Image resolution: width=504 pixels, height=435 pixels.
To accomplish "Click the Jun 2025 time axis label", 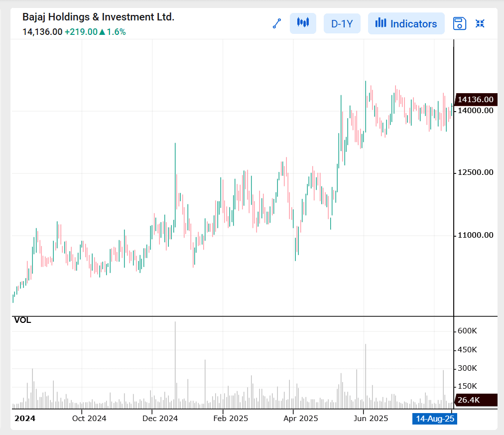I will tap(371, 418).
